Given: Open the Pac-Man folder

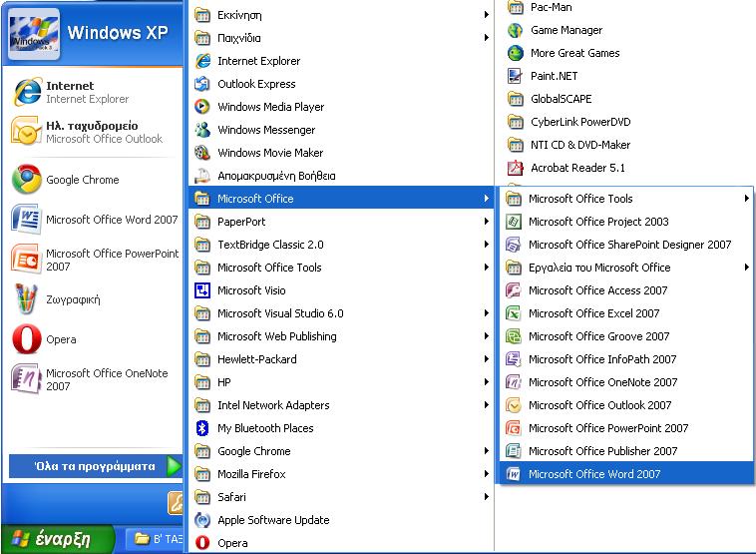Looking at the screenshot, I should [626, 7].
